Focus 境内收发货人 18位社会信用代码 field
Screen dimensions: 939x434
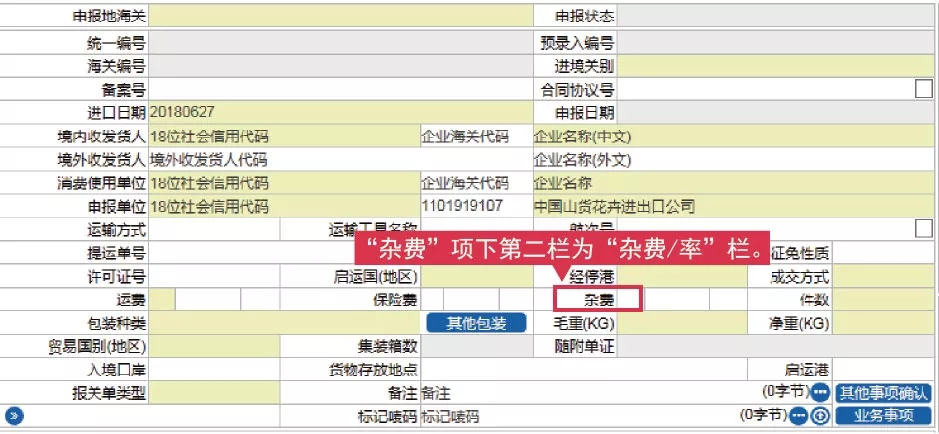[x=284, y=136]
